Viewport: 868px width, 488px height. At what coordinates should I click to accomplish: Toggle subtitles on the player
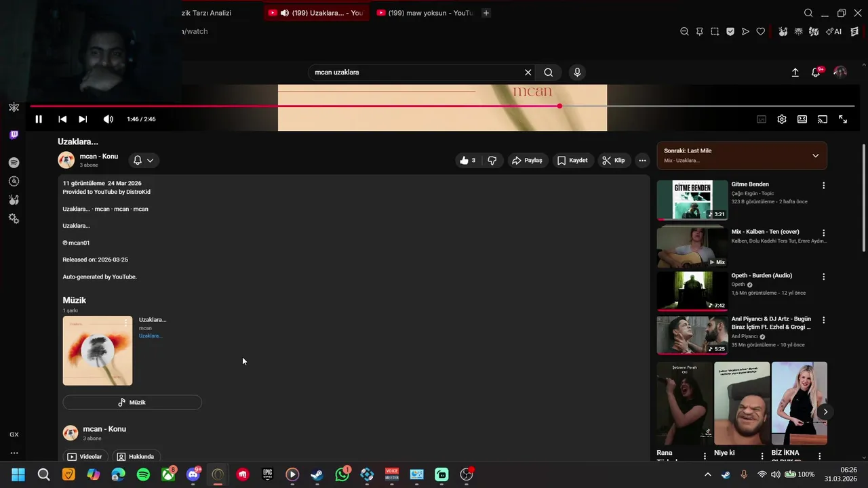coord(762,119)
